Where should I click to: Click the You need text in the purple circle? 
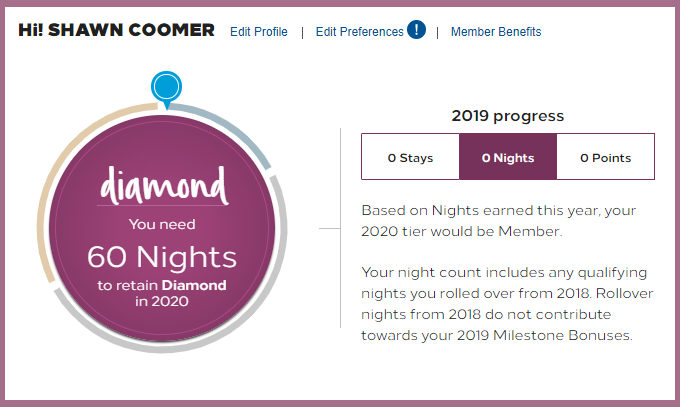(162, 225)
